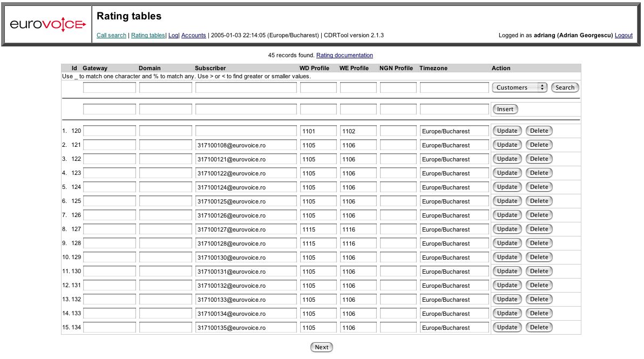Update the 317100125@eurovoice.ro record

(507, 201)
